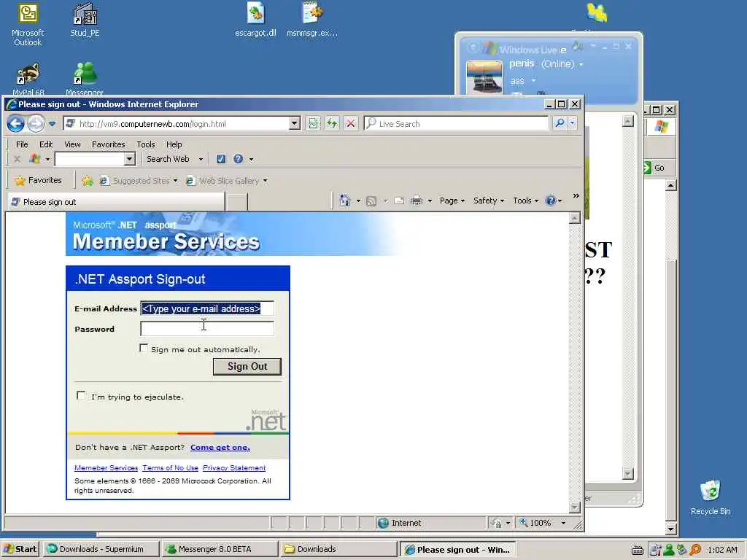The height and width of the screenshot is (560, 747).
Task: Click the security zone lock icon in status bar
Action: (496, 523)
